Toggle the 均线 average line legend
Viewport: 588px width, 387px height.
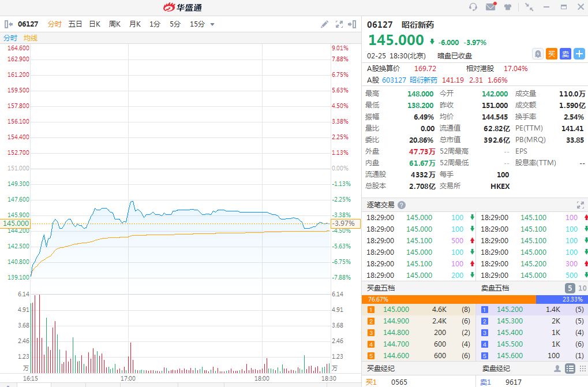31,38
